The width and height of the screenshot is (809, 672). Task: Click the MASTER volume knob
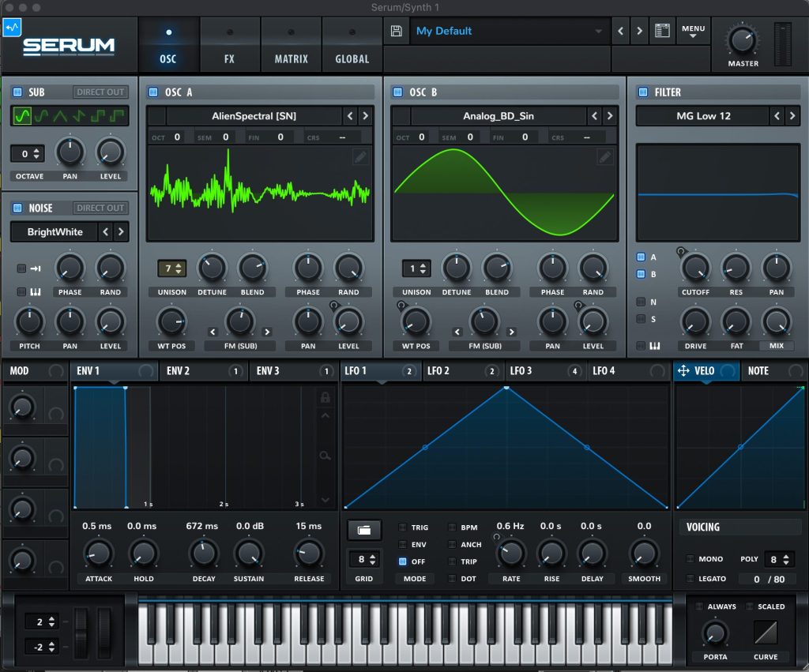[742, 40]
